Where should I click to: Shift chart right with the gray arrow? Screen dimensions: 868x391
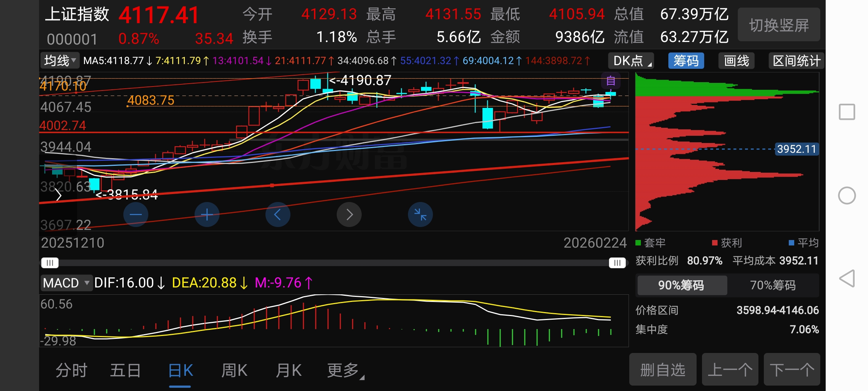point(349,215)
